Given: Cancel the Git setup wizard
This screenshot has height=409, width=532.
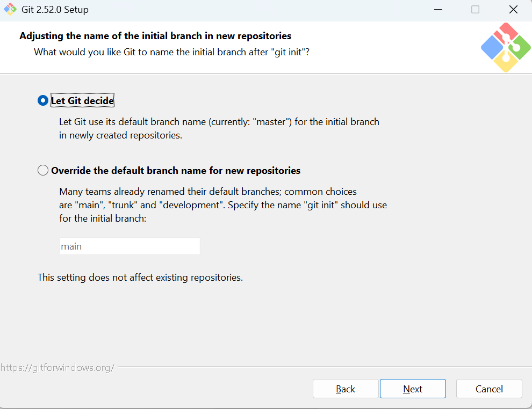Looking at the screenshot, I should tap(489, 389).
